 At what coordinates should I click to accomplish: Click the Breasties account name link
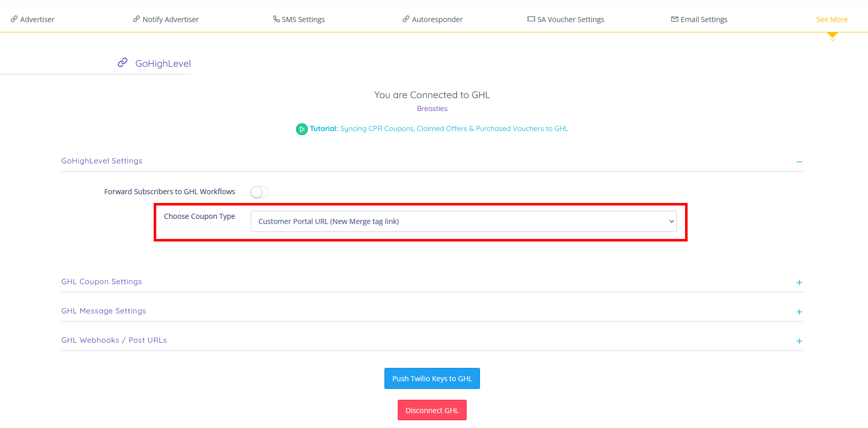pos(432,109)
